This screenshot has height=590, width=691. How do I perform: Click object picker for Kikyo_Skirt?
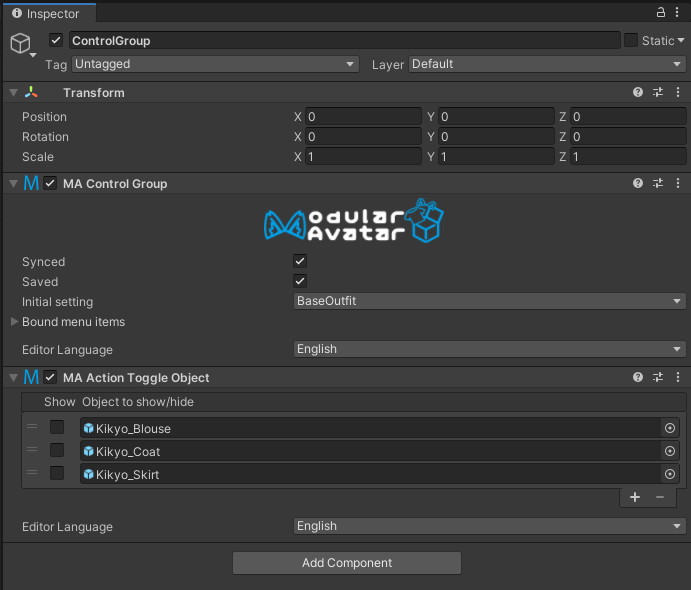coord(670,474)
